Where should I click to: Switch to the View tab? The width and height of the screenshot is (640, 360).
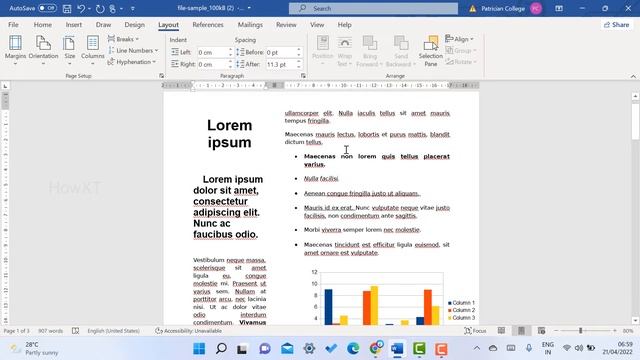point(317,25)
